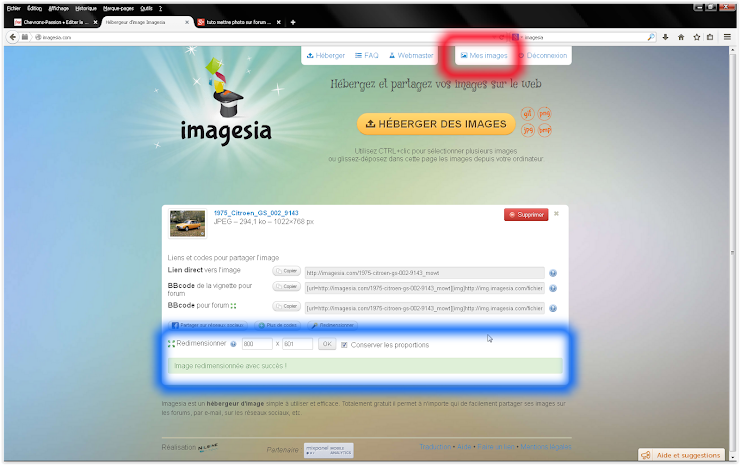Open the 1975_Citroen_GS_002_9143 file name link
This screenshot has height=465, width=740.
point(256,213)
